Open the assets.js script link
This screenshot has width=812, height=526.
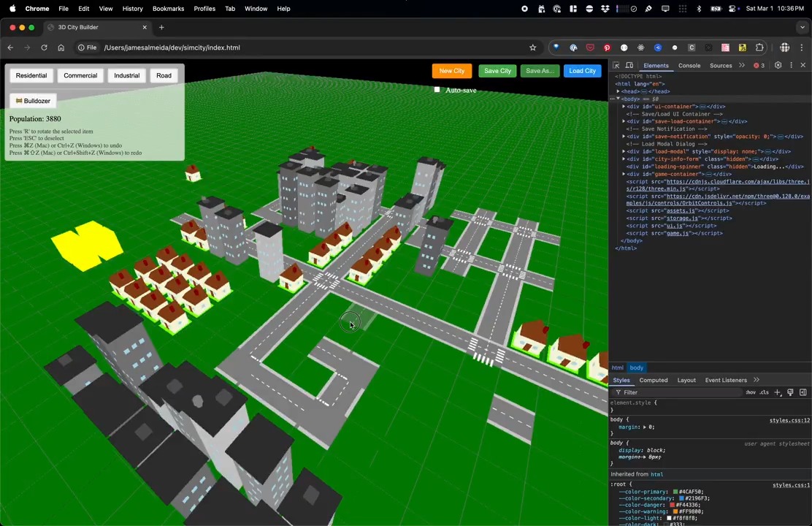tap(680, 210)
